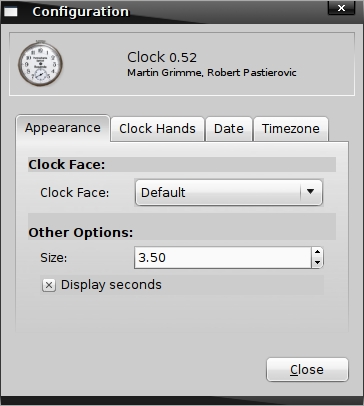Go to the Timezone tab

click(x=291, y=129)
